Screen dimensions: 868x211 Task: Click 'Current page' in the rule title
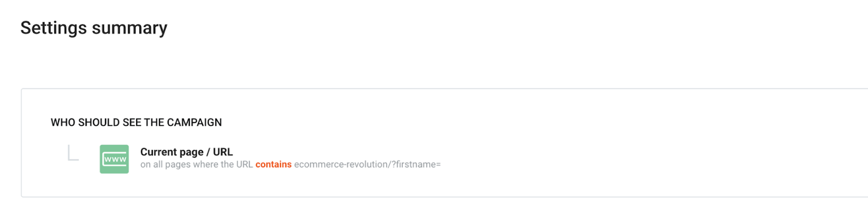coord(171,152)
